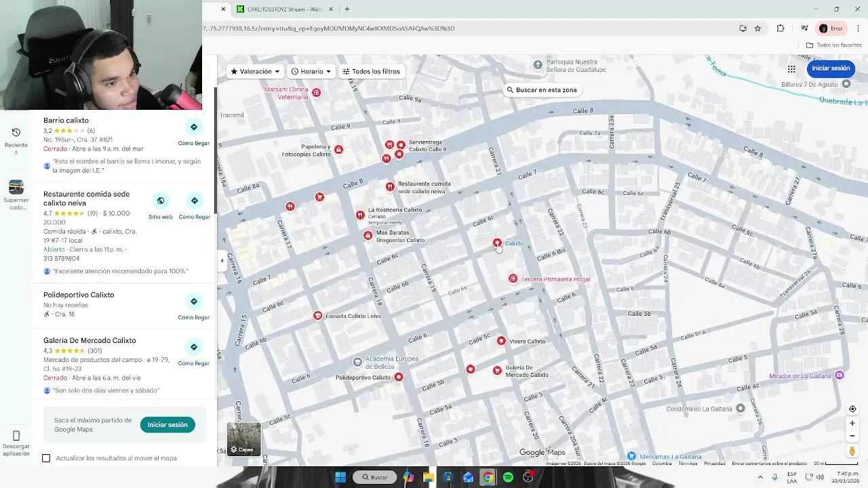Click Buscar en esta zona button

pos(542,89)
